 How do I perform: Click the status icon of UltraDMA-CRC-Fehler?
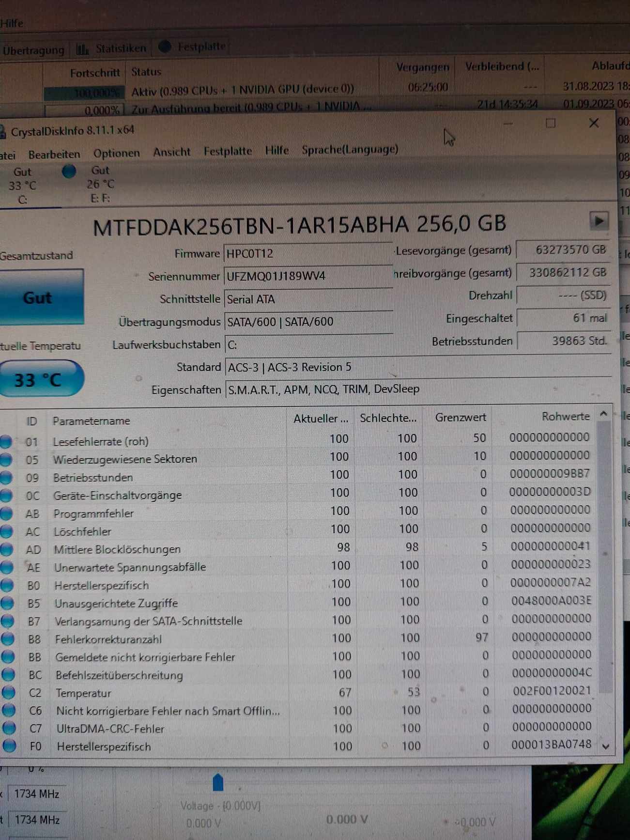click(9, 729)
